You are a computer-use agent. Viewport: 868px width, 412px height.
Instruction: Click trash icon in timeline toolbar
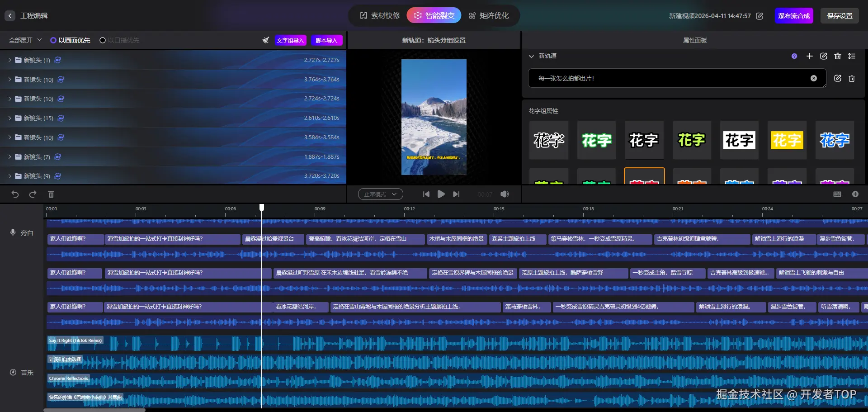(x=51, y=194)
